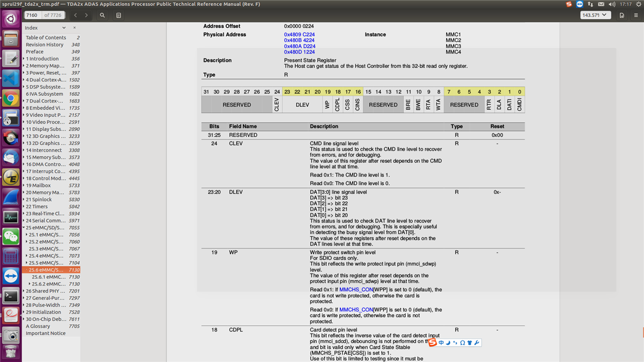Launch Google Chrome from dock
The width and height of the screenshot is (644, 362).
pyautogui.click(x=10, y=98)
